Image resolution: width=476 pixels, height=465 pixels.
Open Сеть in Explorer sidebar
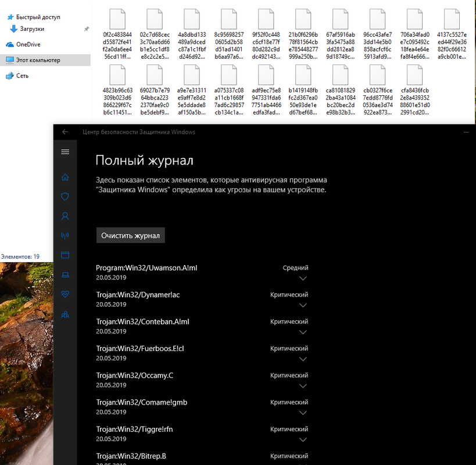coord(17,76)
